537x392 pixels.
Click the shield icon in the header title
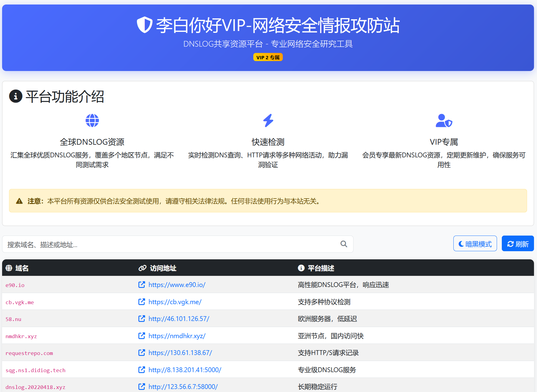[x=145, y=25]
